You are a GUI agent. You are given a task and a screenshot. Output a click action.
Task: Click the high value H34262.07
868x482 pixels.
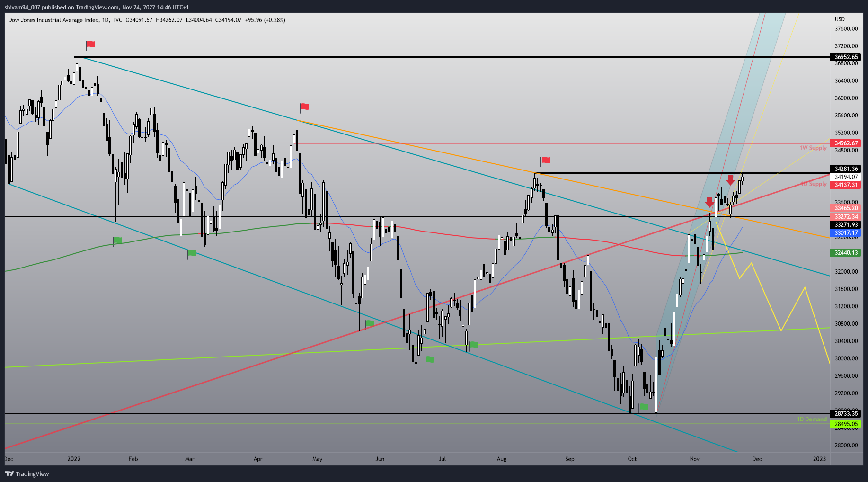[x=169, y=20]
